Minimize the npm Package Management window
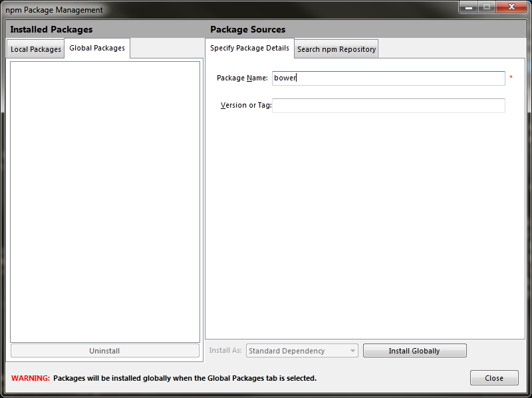 (469, 7)
